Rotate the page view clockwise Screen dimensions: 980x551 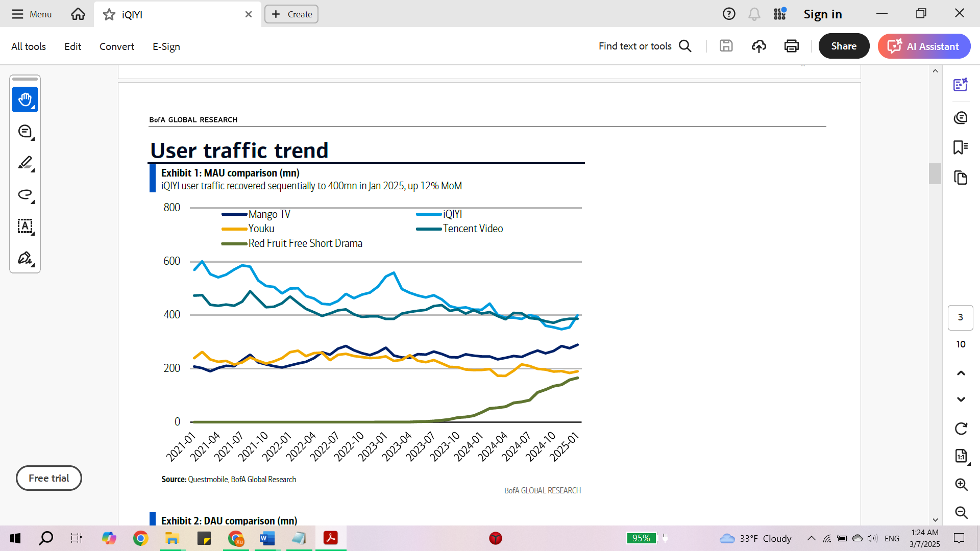click(961, 429)
